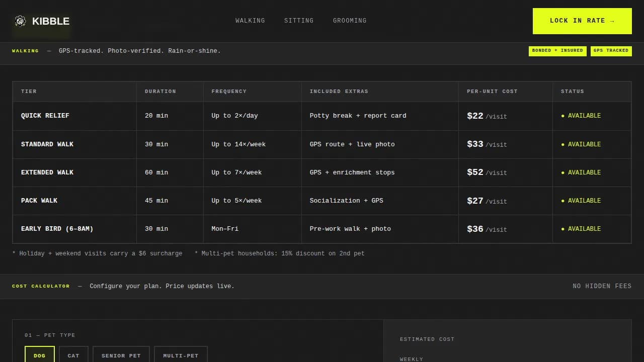644x362 pixels.
Task: Click the $22 /visit price
Action: [x=487, y=116]
